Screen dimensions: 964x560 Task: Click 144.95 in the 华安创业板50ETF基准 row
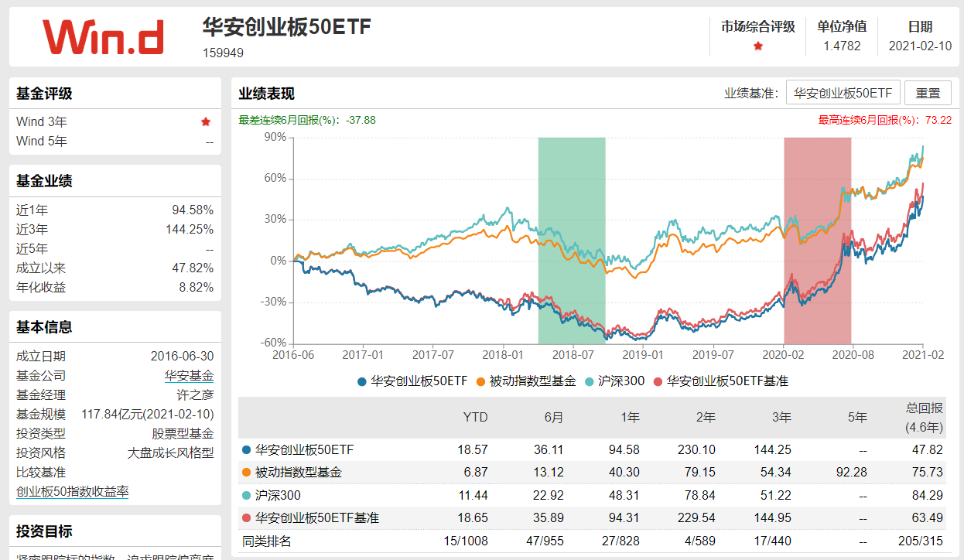click(x=774, y=517)
